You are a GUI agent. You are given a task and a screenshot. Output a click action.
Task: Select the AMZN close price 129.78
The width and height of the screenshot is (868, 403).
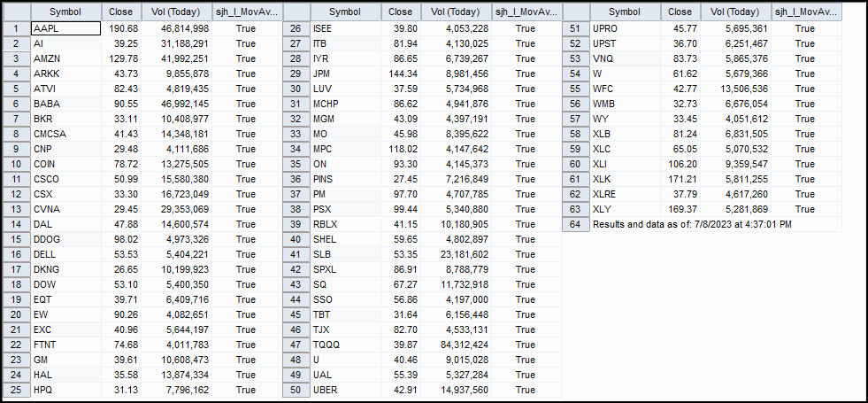(x=121, y=58)
